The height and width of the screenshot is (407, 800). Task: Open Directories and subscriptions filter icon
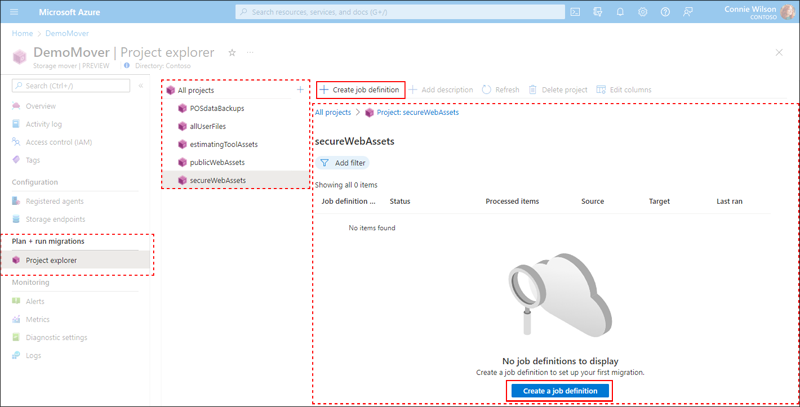click(x=597, y=12)
